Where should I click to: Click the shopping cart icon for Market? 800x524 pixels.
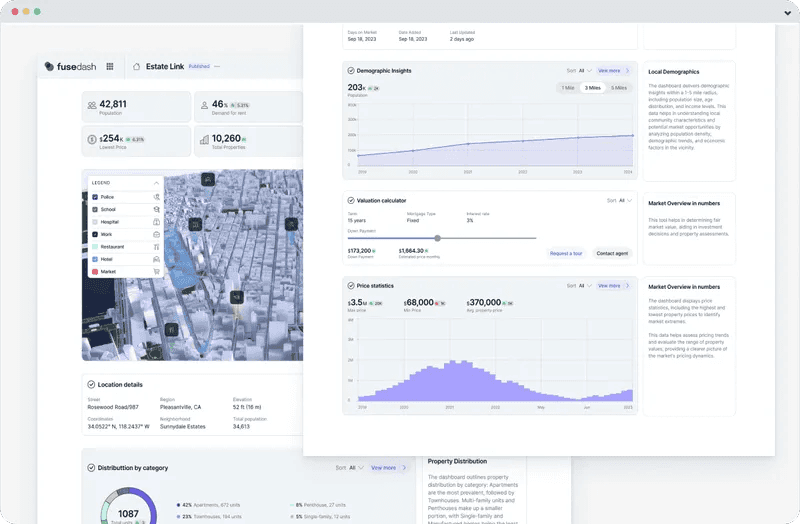[156, 271]
